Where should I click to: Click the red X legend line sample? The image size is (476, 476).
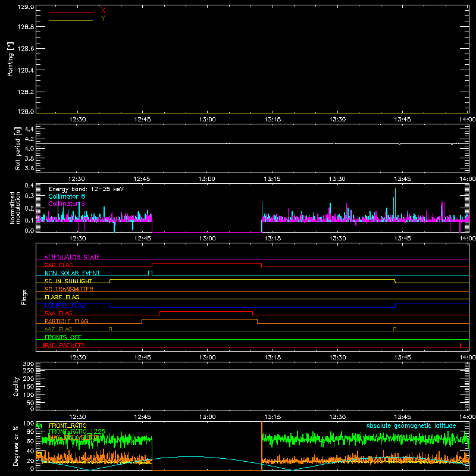[71, 12]
